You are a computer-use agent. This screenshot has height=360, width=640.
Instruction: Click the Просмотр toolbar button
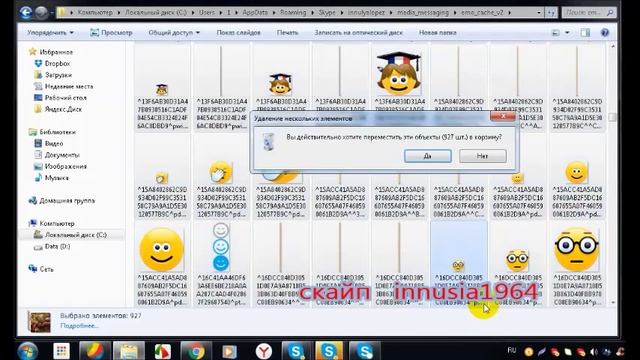click(x=111, y=33)
